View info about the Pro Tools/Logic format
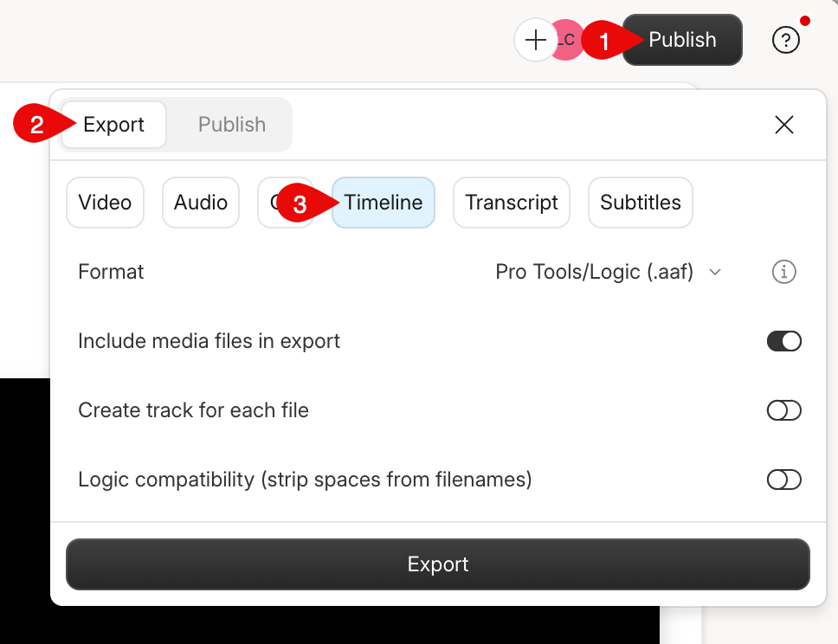 (783, 271)
